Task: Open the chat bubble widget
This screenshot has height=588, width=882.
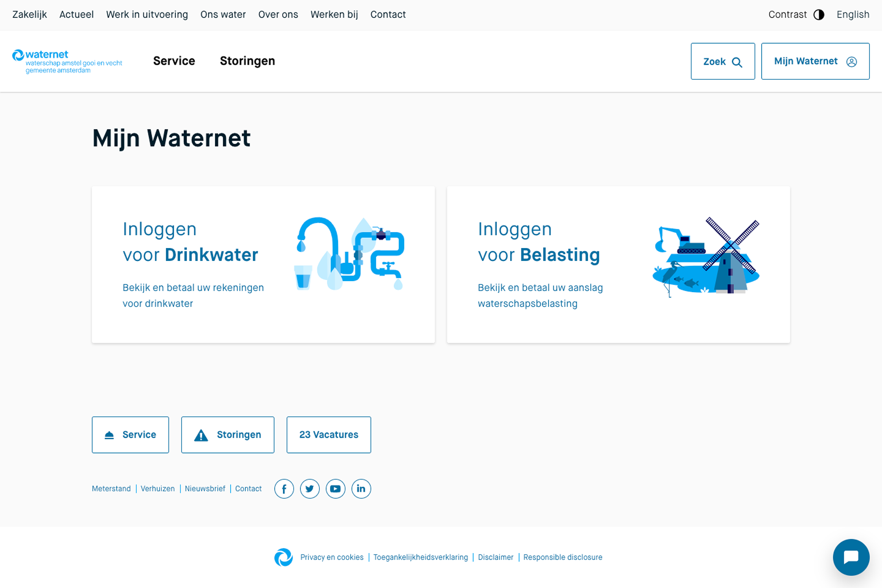Action: [851, 557]
